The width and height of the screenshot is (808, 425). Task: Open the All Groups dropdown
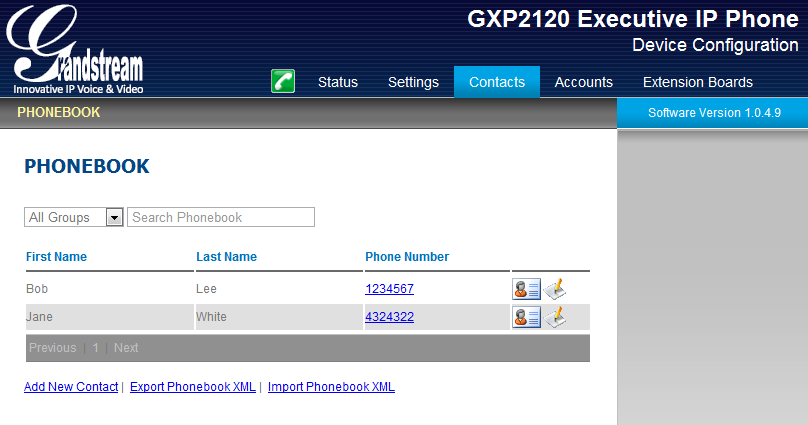click(74, 217)
